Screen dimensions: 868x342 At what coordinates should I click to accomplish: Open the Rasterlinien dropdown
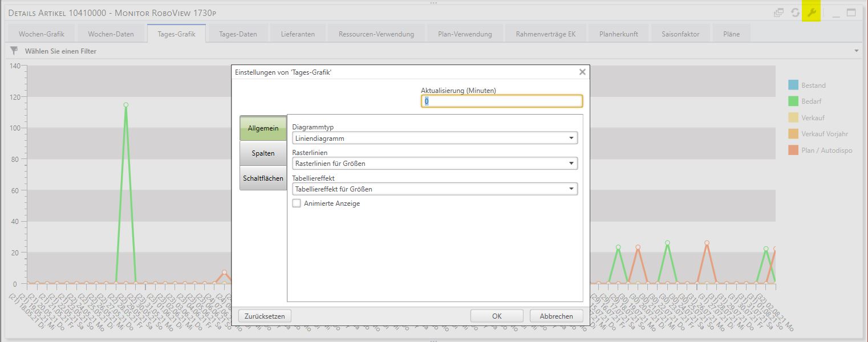click(x=435, y=164)
